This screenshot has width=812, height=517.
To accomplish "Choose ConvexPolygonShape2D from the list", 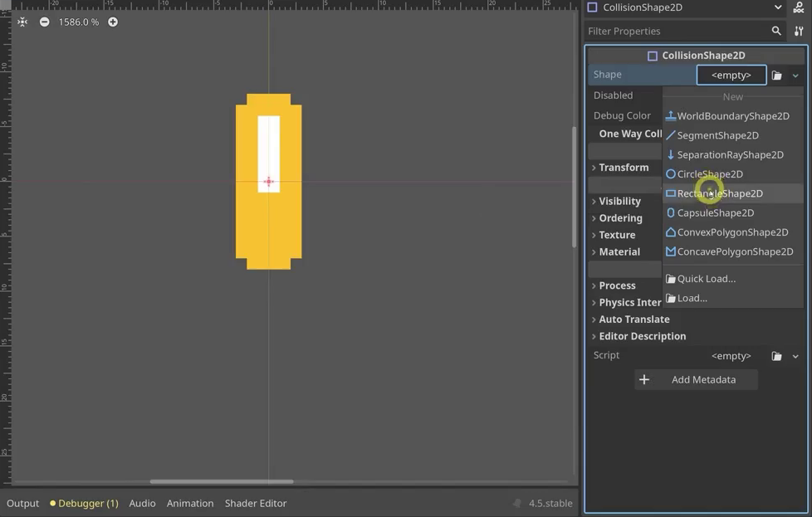I will 733,232.
